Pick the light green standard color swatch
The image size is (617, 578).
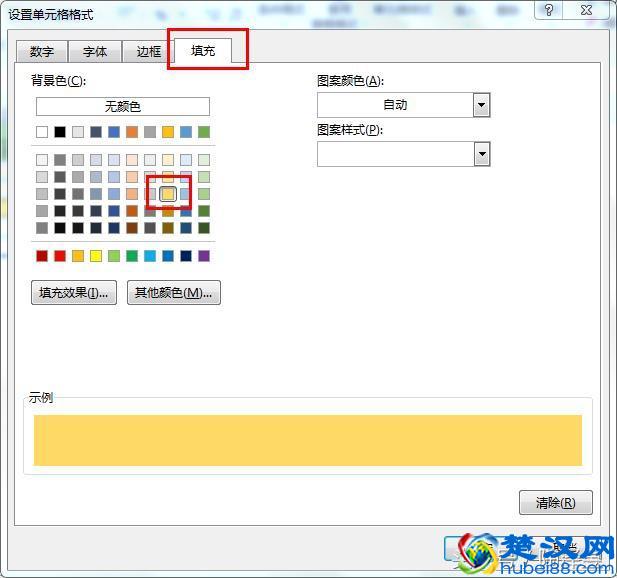point(114,256)
